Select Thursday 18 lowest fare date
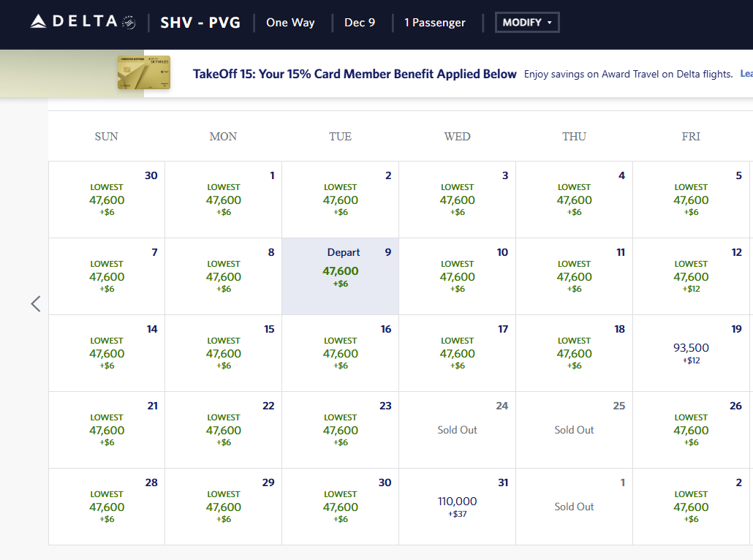This screenshot has height=560, width=753. [574, 353]
